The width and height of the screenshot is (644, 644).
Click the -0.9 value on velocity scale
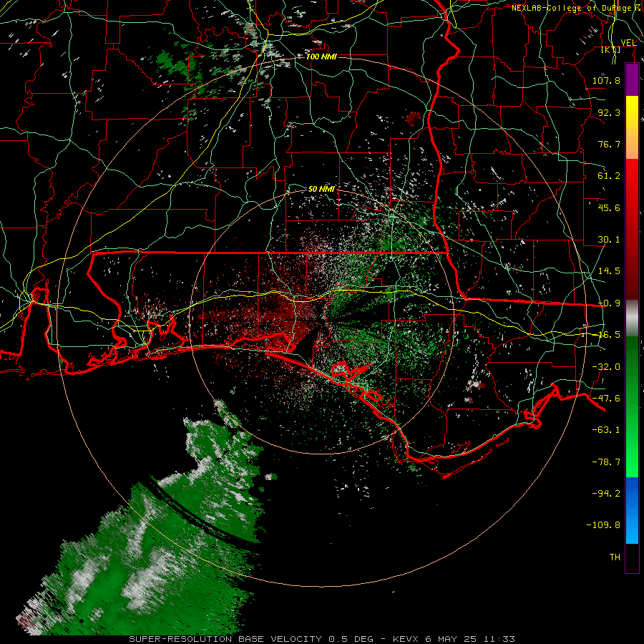[609, 303]
